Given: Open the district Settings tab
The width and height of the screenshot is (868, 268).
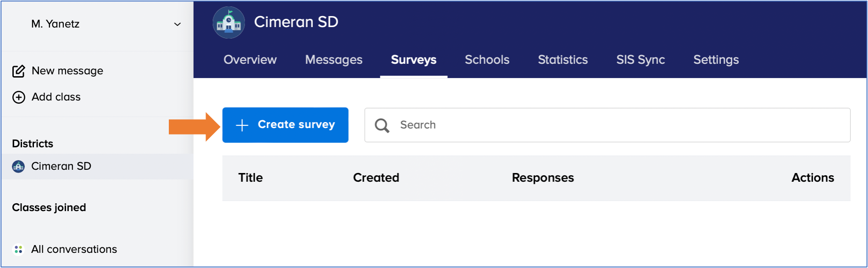Looking at the screenshot, I should pyautogui.click(x=716, y=60).
